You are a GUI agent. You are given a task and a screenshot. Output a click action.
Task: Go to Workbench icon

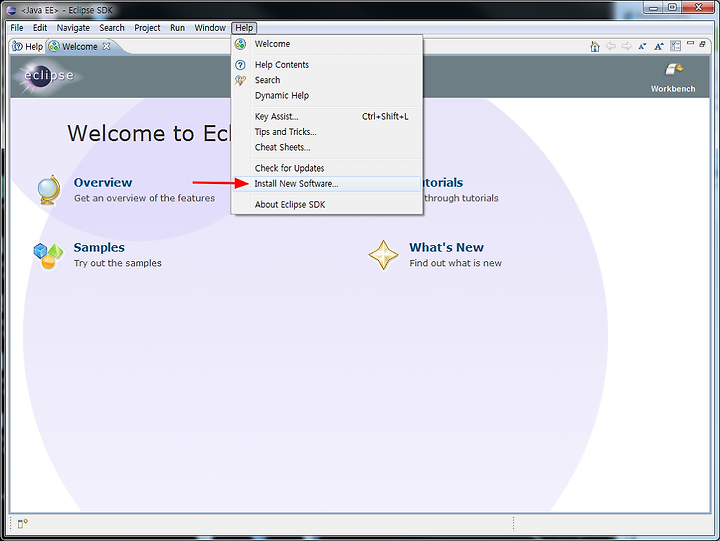tap(674, 70)
